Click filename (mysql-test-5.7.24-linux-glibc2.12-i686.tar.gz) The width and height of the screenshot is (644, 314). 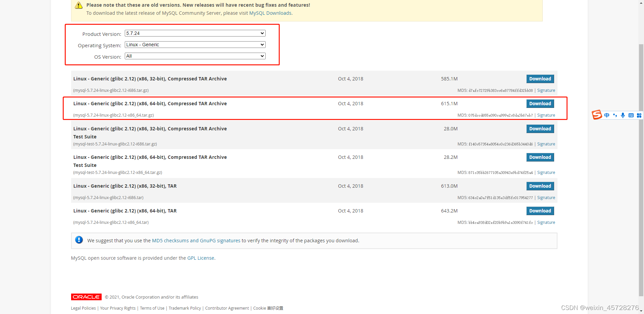coord(115,144)
